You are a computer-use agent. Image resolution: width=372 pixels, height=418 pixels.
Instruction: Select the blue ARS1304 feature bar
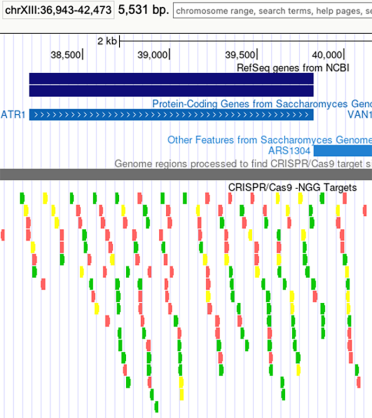click(x=343, y=151)
